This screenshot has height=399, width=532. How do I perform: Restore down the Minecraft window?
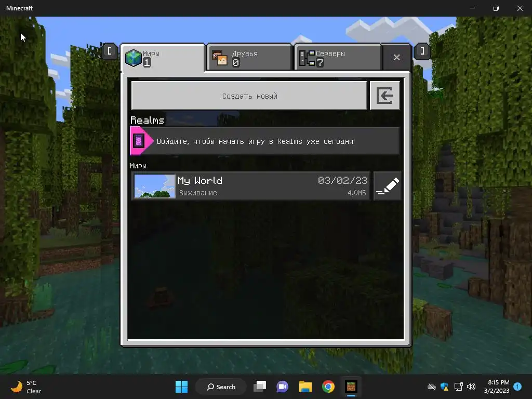pyautogui.click(x=496, y=8)
